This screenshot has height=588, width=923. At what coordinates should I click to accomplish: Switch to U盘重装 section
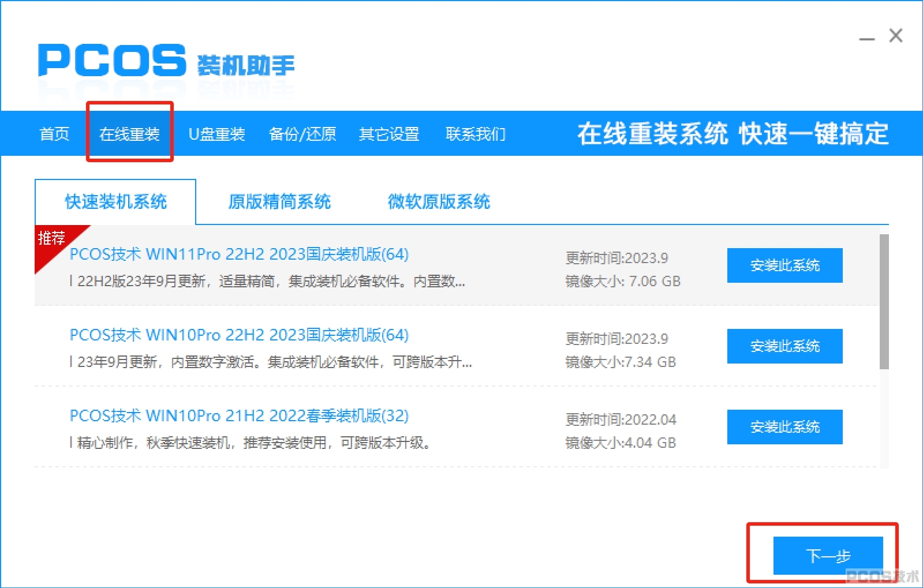(x=217, y=134)
